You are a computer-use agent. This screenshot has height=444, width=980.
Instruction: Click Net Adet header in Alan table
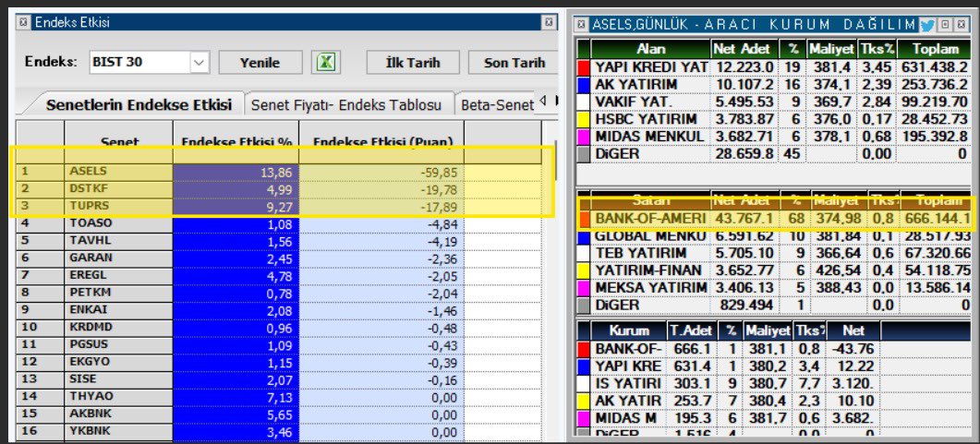pyautogui.click(x=744, y=49)
